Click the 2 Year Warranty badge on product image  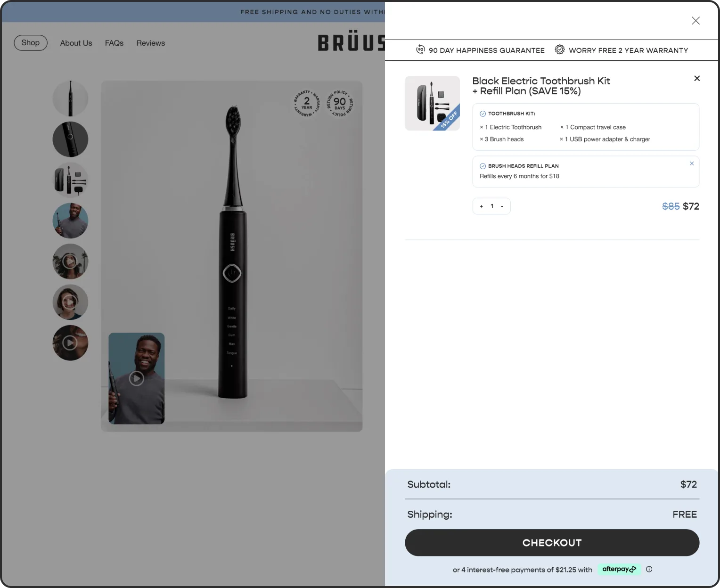[x=307, y=103]
